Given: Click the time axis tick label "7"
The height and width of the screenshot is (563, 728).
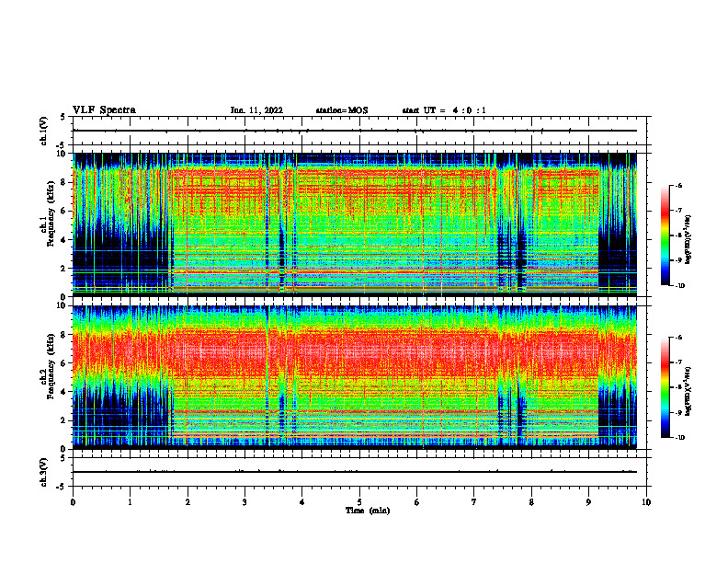Looking at the screenshot, I should (474, 502).
